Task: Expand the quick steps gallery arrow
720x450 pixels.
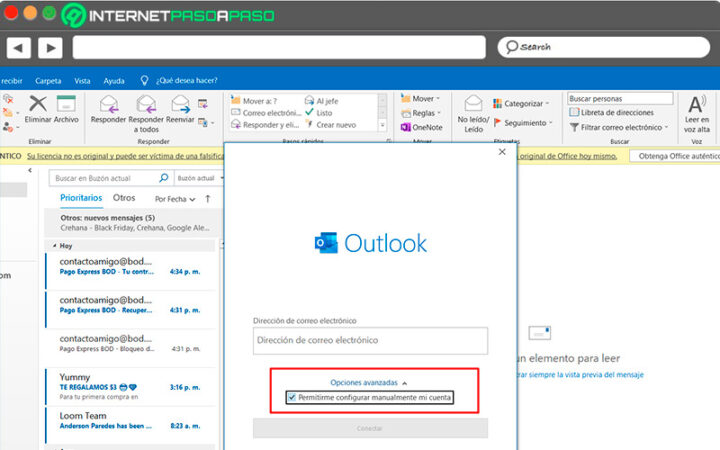Action: (382, 125)
